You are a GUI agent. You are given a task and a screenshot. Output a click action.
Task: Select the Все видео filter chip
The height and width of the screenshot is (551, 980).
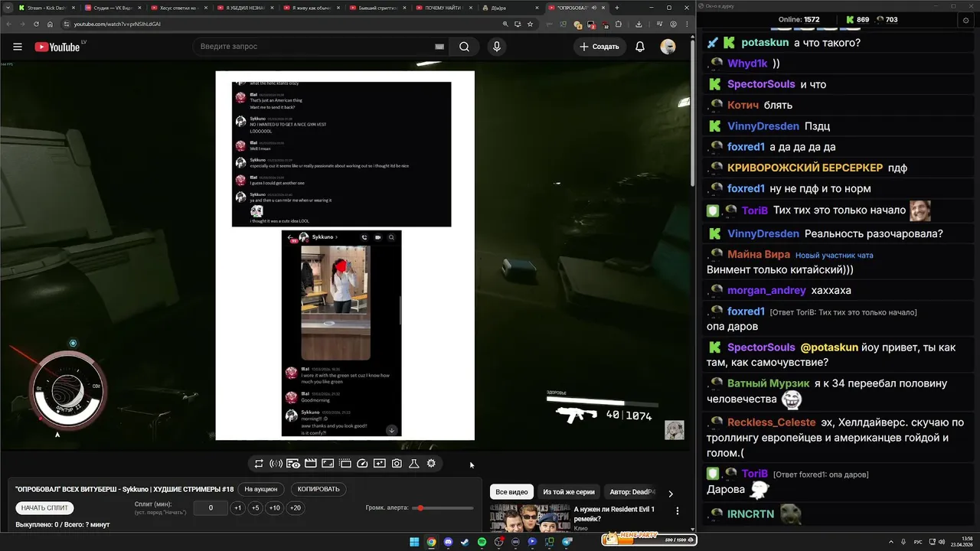tap(511, 492)
